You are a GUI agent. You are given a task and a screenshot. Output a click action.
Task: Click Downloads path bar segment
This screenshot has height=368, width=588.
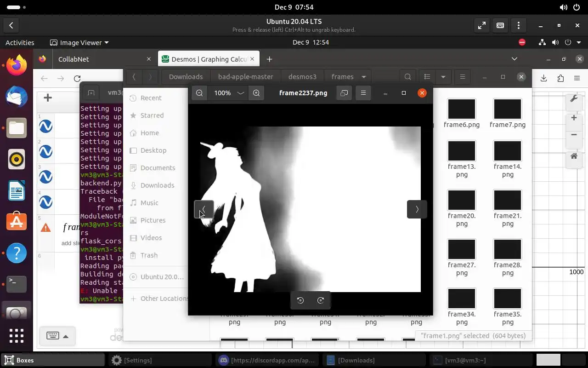pyautogui.click(x=186, y=77)
